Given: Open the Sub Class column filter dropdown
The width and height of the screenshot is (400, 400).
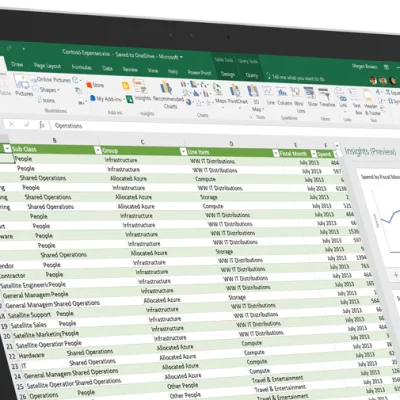Looking at the screenshot, I should click(97, 150).
